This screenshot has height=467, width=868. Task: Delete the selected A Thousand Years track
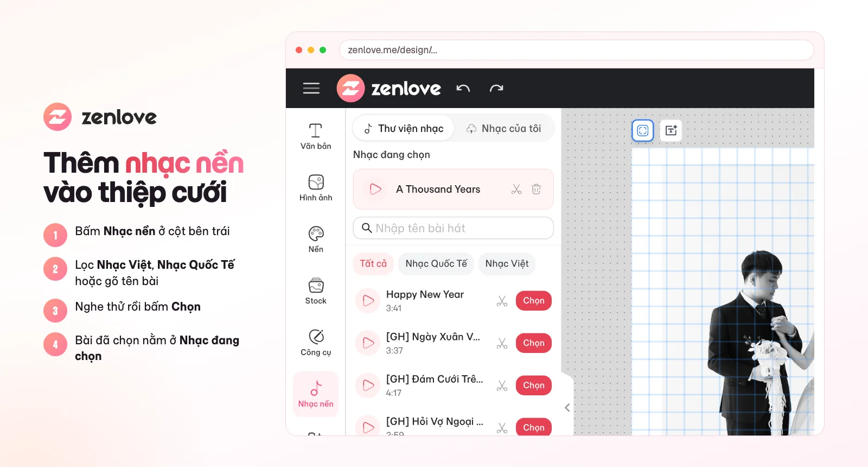[536, 189]
